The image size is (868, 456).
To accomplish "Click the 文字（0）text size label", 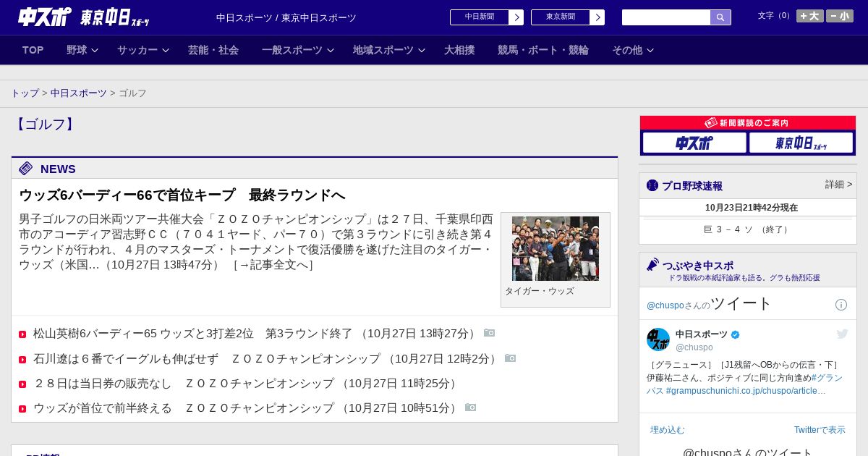I will click(775, 16).
